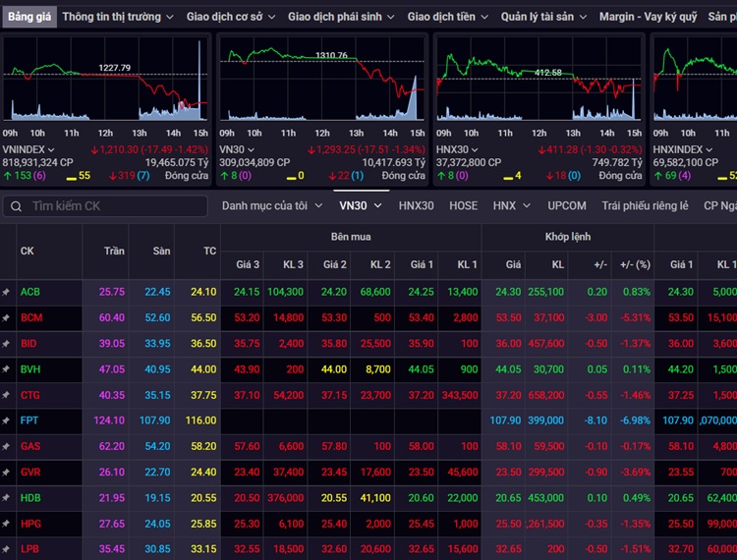Switch to the HOSE tab
Screen dimensions: 737x560
point(463,205)
